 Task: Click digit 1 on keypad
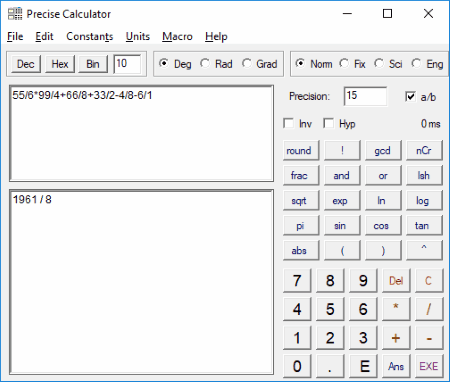point(297,338)
